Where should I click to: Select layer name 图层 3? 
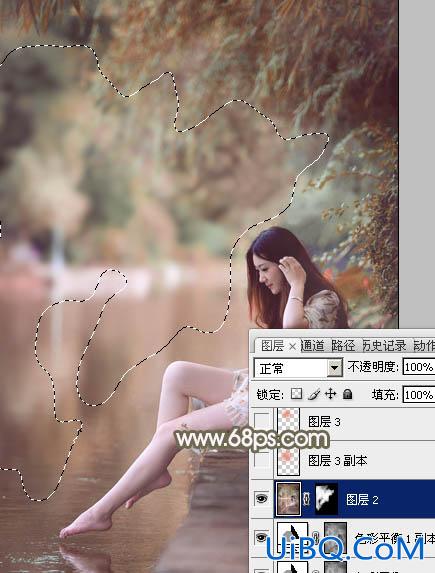pos(324,422)
